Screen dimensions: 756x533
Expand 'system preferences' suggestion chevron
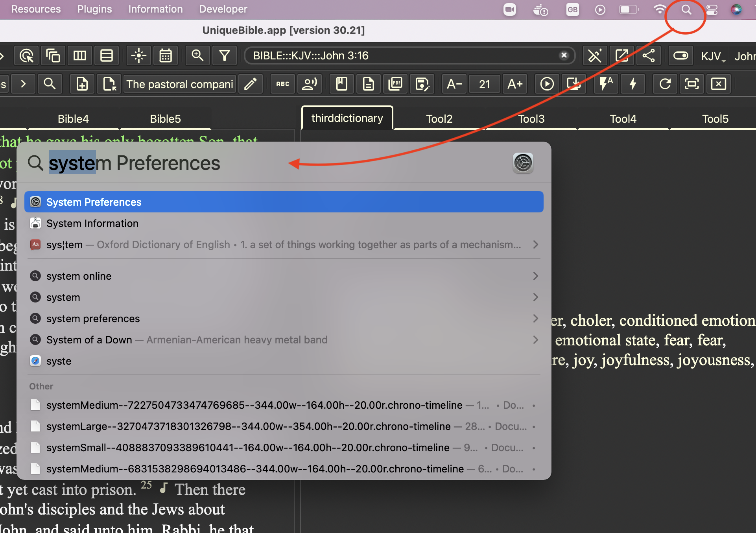(x=535, y=318)
